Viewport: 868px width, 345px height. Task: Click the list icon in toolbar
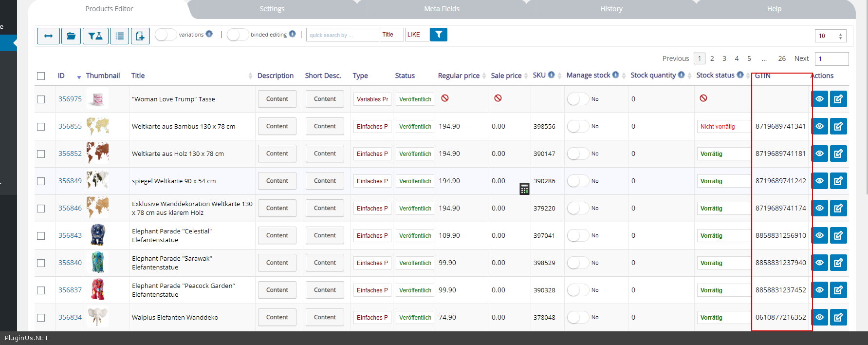click(x=119, y=36)
